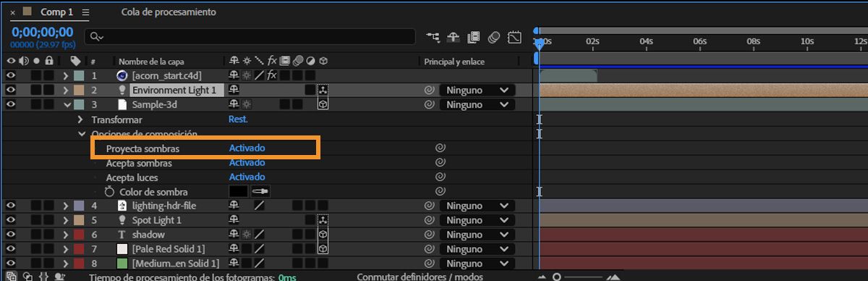Image resolution: width=868 pixels, height=281 pixels.
Task: Click the parent pick whip for Environment Light 1
Action: coord(429,91)
